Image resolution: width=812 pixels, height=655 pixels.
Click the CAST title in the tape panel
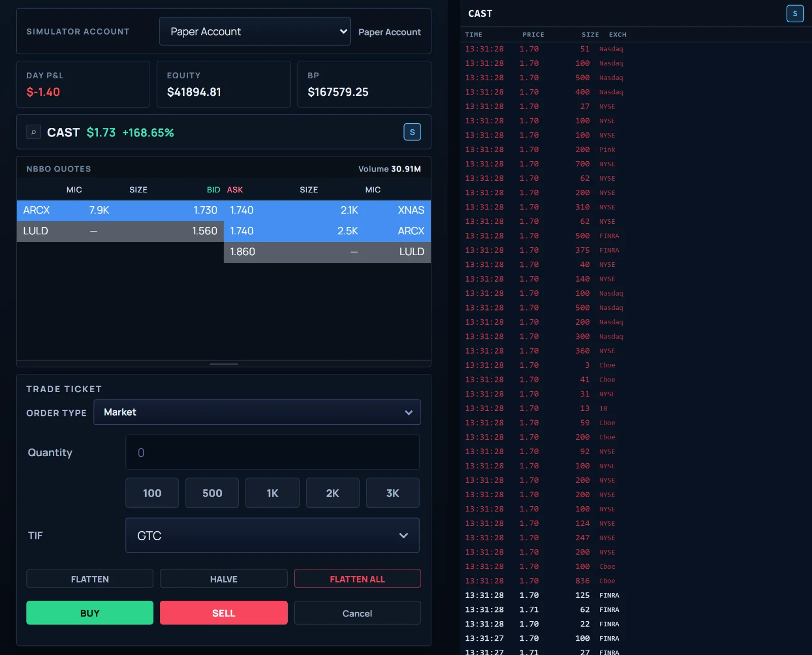click(480, 14)
